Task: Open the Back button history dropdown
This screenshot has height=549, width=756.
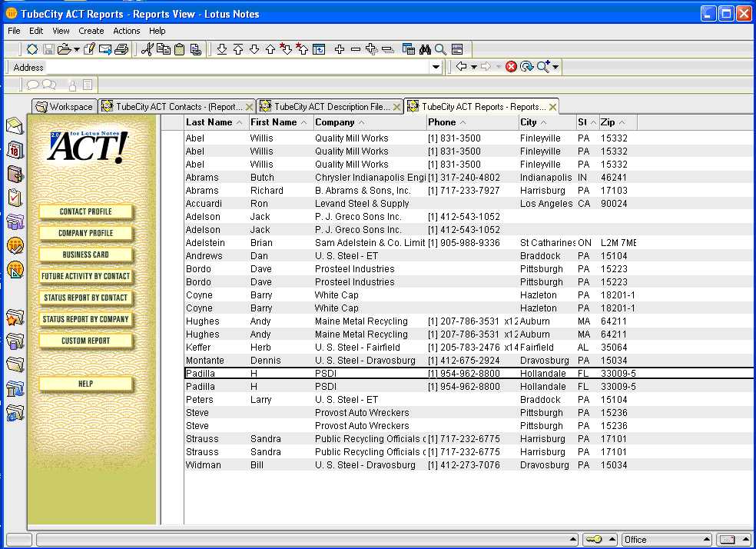Action: click(473, 67)
